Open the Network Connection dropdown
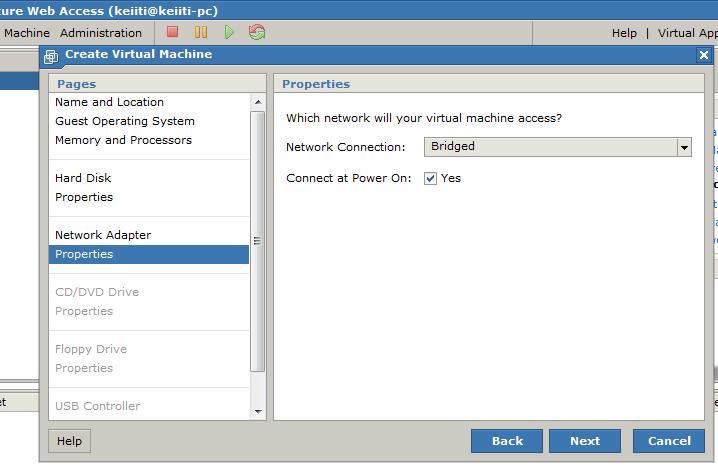Screen dimensions: 718x468 click(x=557, y=147)
